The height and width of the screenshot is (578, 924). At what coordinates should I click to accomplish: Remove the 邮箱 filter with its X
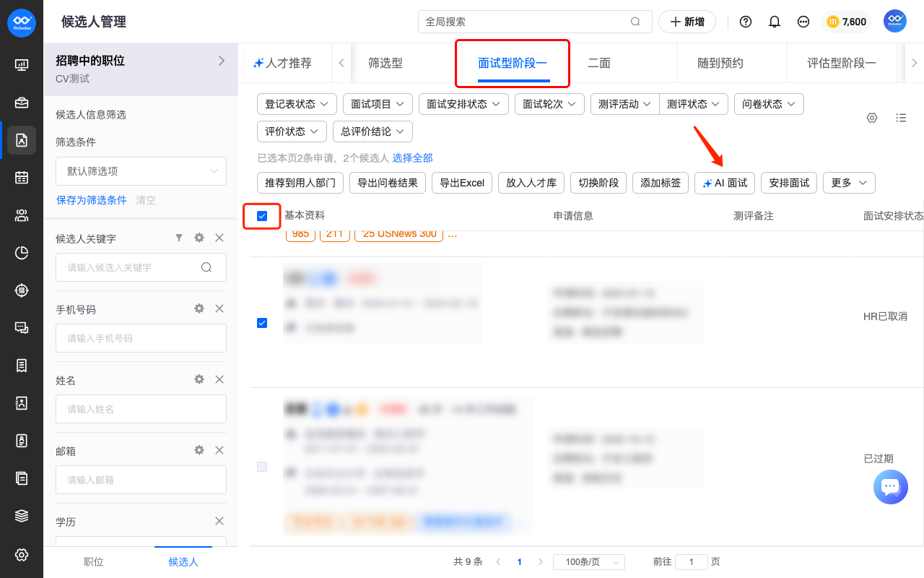pyautogui.click(x=219, y=450)
